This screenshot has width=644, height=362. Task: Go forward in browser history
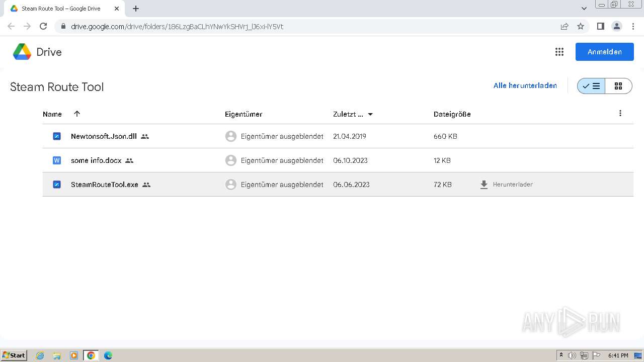click(27, 26)
